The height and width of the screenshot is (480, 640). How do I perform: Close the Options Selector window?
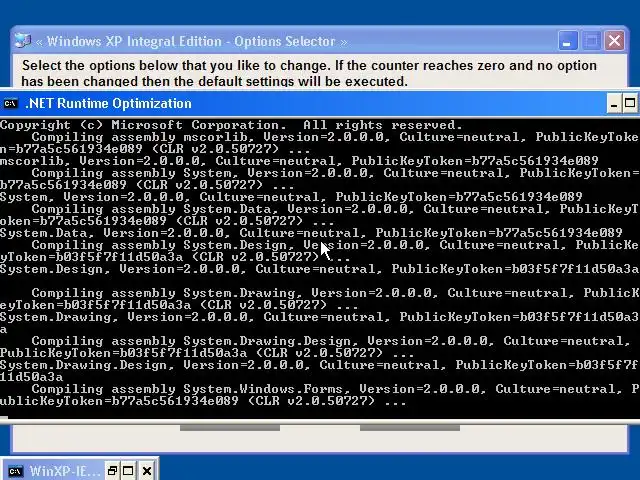point(615,41)
